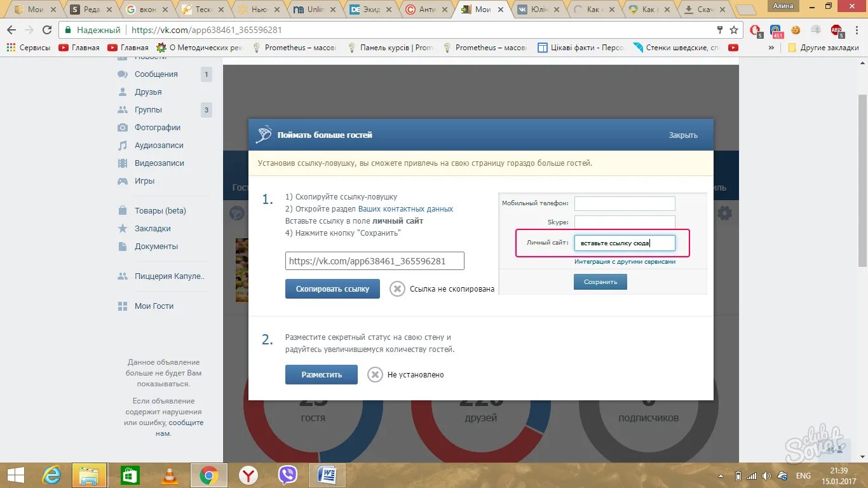Click the Закрыть link in dialog header
Screen dimensions: 868x488
[683, 135]
